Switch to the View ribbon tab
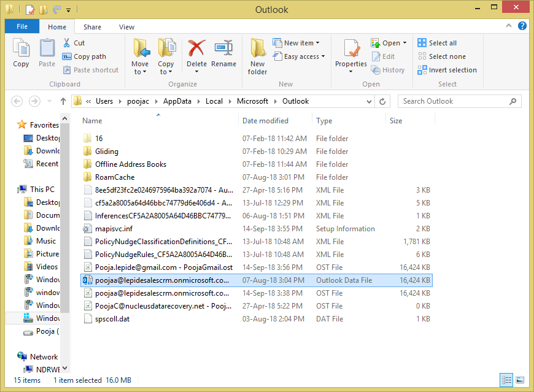Viewport: 534px width, 392px height. 126,27
